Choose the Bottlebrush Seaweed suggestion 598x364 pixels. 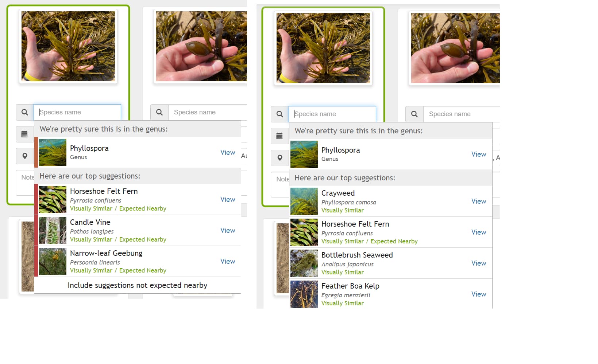click(x=391, y=263)
